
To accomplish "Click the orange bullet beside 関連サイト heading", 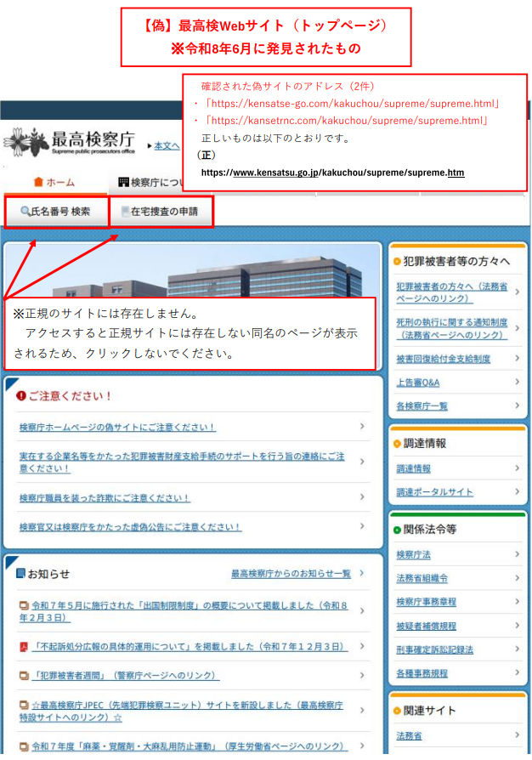I will pos(398,711).
